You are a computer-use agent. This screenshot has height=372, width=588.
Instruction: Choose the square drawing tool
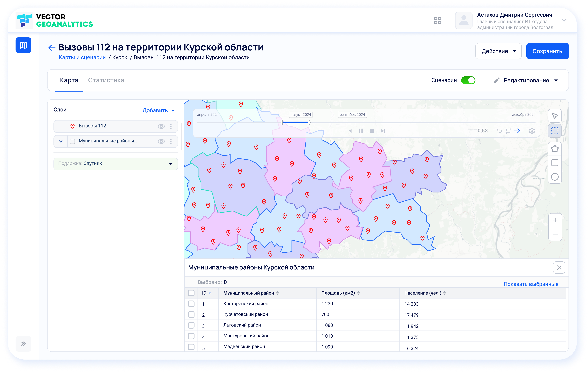[x=555, y=163]
